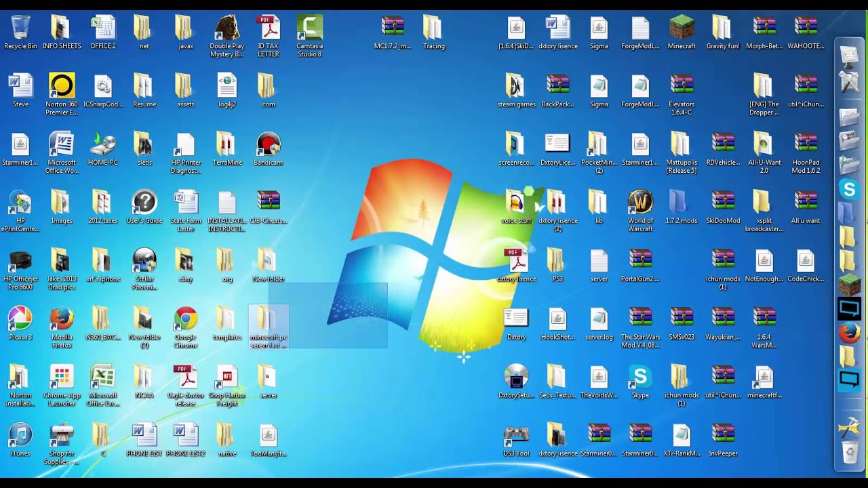Open iTunes desktop shortcut
The width and height of the screenshot is (868, 488).
click(20, 440)
